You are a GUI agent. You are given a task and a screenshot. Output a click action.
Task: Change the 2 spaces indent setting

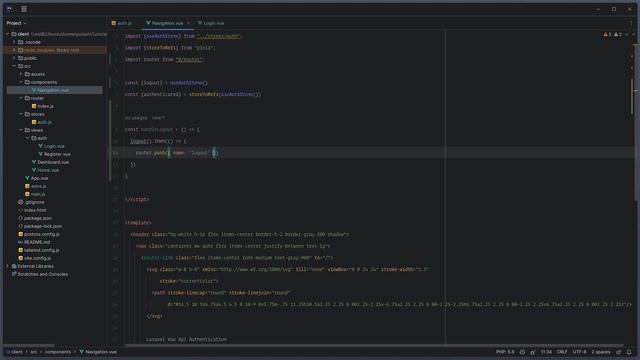(601, 352)
